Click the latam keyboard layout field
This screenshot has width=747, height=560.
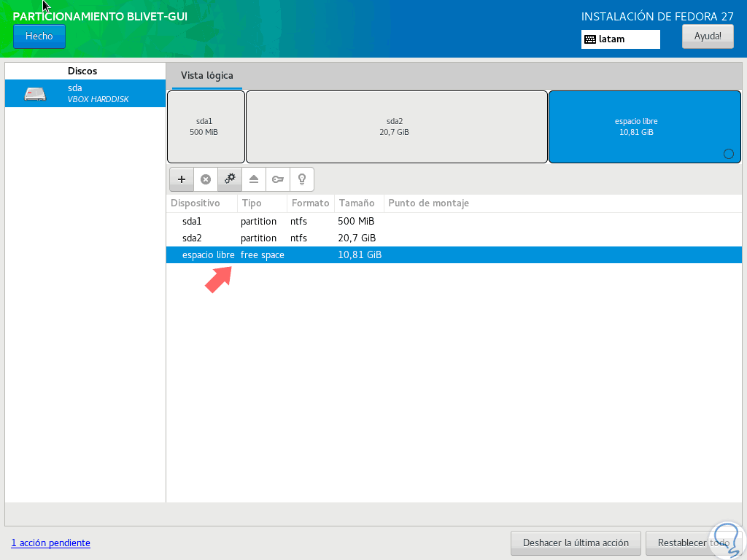(620, 39)
